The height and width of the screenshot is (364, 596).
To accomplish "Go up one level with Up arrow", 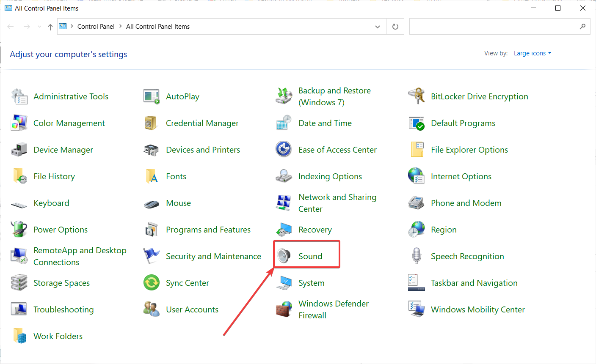I will [x=50, y=27].
